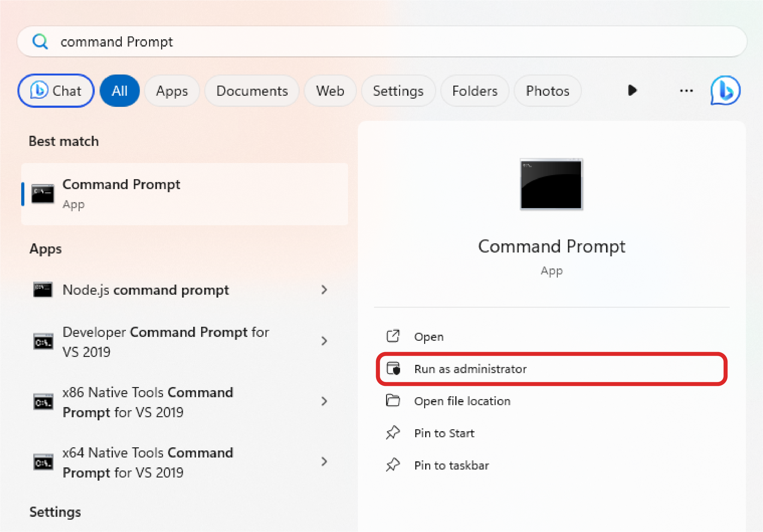Click the Command Prompt title in preview pane
Image resolution: width=763 pixels, height=532 pixels.
coord(552,246)
